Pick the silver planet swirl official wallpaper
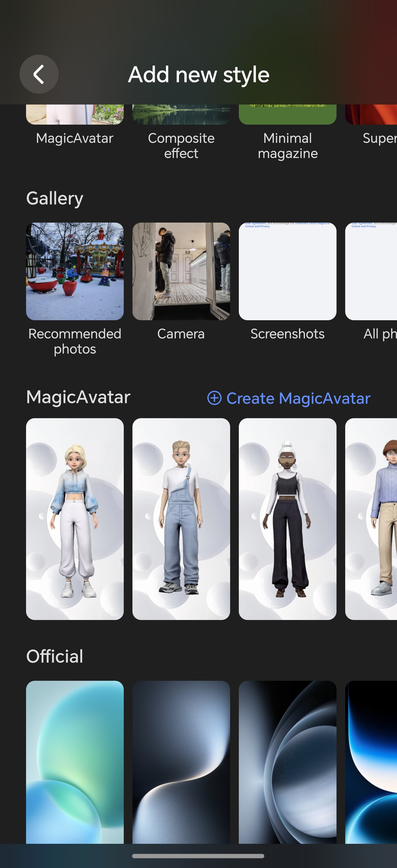 [x=288, y=762]
